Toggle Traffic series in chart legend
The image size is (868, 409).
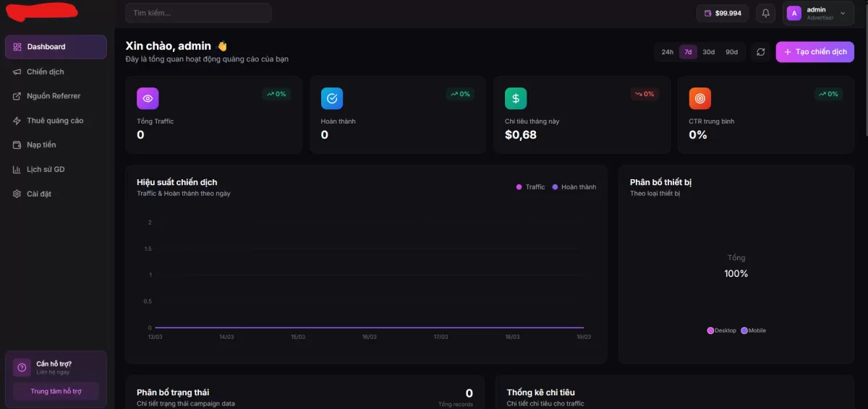coord(530,187)
